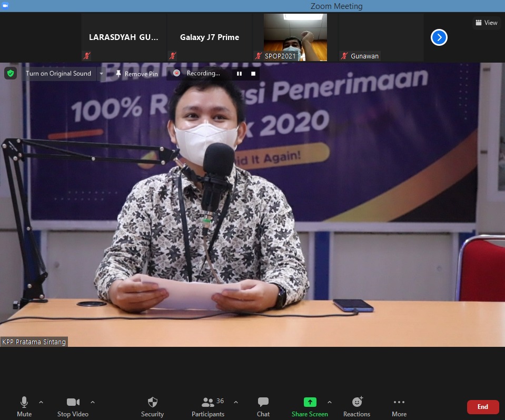Mute the microphone
This screenshot has width=505, height=420.
(x=24, y=406)
